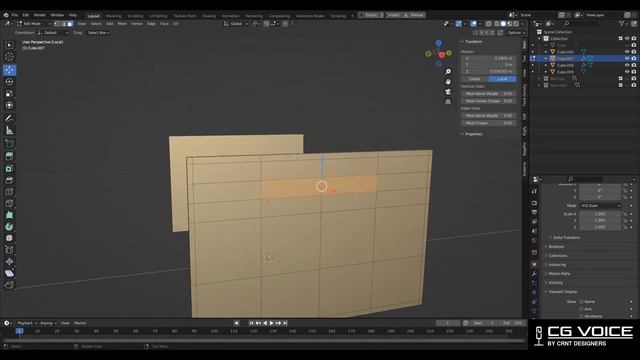Toggle viewport overlays button
Image resolution: width=640 pixels, height=360 pixels.
[473, 24]
